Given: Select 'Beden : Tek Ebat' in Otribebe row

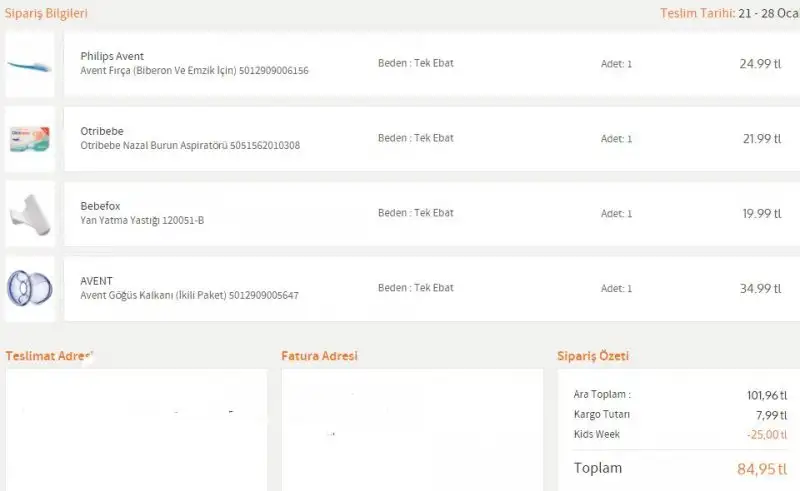Looking at the screenshot, I should 415,138.
